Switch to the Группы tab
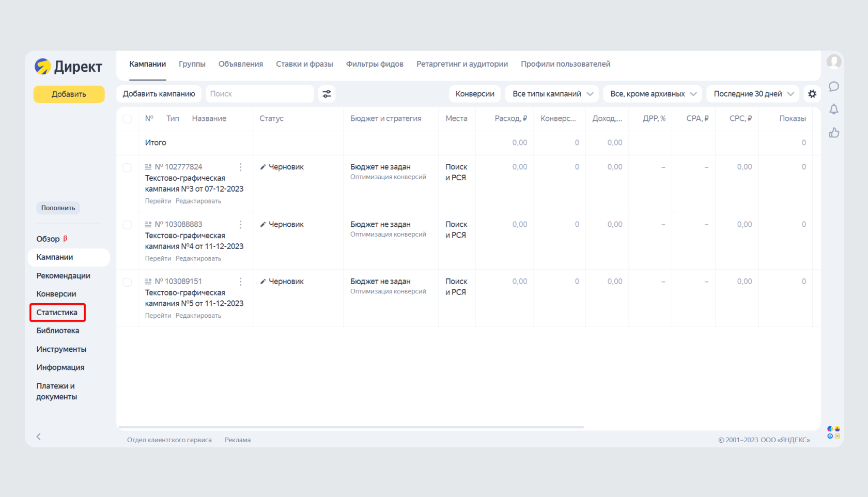The image size is (868, 497). pos(192,64)
